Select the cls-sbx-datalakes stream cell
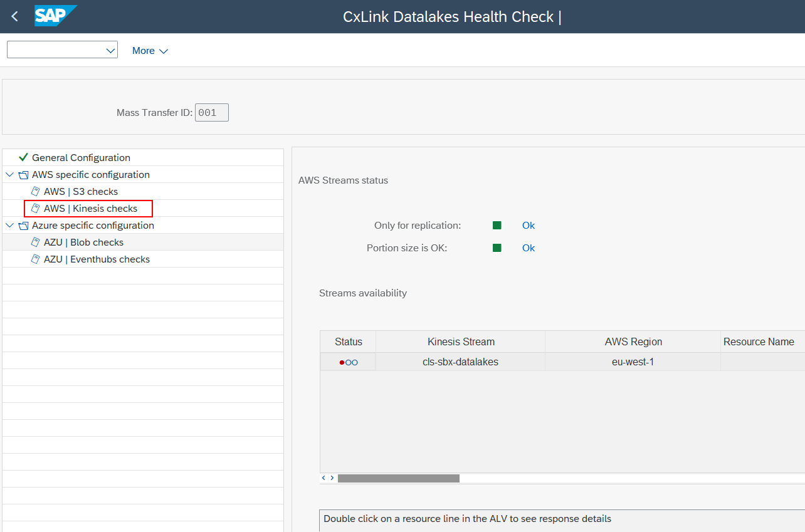Image resolution: width=805 pixels, height=532 pixels. pyautogui.click(x=461, y=362)
